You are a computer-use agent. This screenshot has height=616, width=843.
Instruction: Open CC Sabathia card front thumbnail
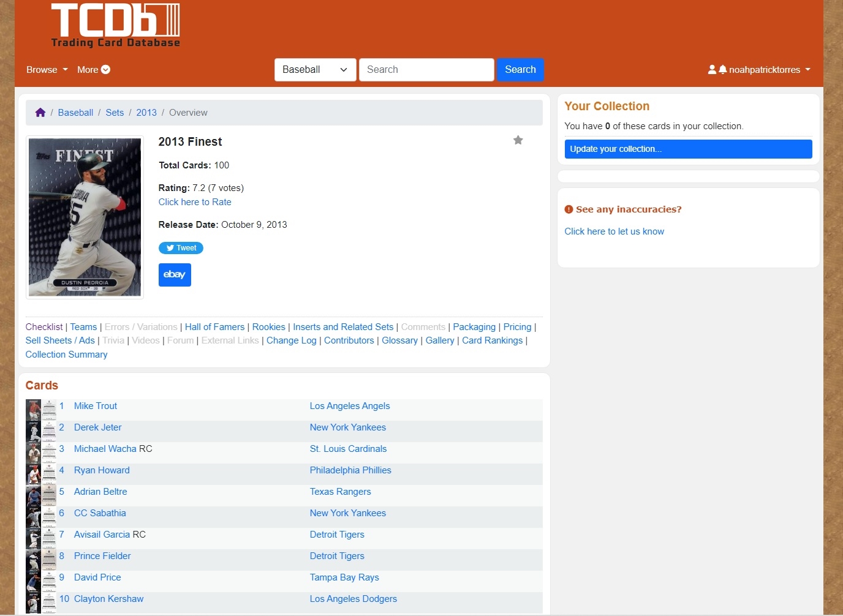click(x=34, y=517)
